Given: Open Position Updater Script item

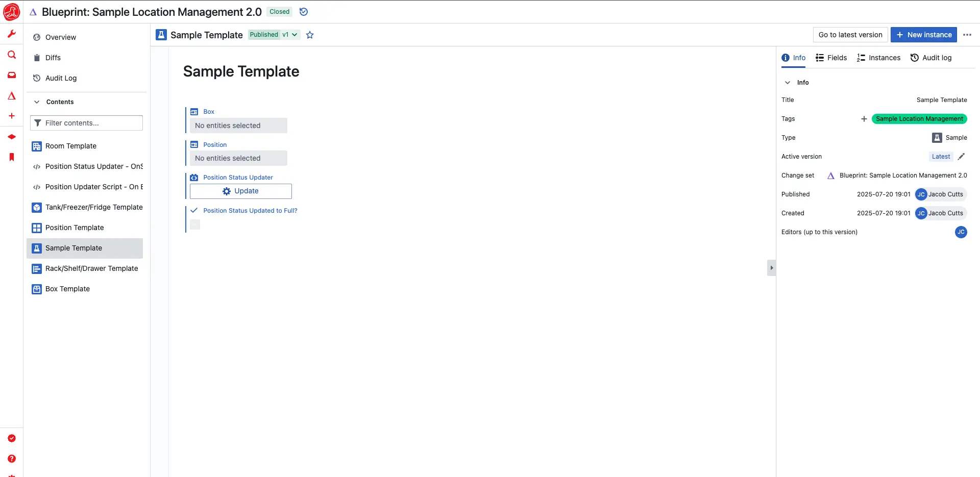Looking at the screenshot, I should coord(85,187).
